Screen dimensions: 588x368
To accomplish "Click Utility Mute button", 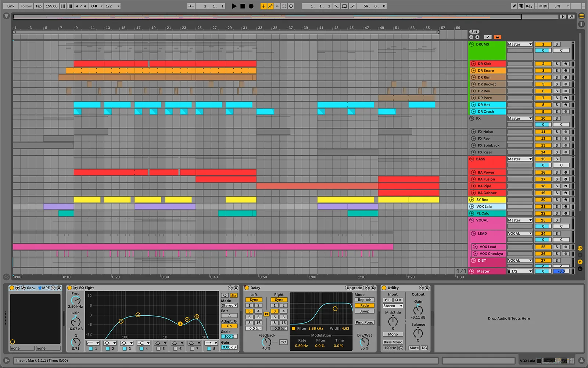I will point(414,348).
